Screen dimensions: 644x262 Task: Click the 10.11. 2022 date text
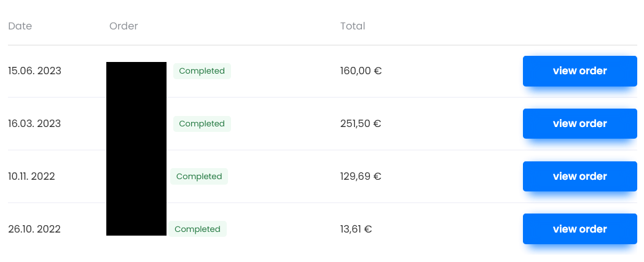31,176
